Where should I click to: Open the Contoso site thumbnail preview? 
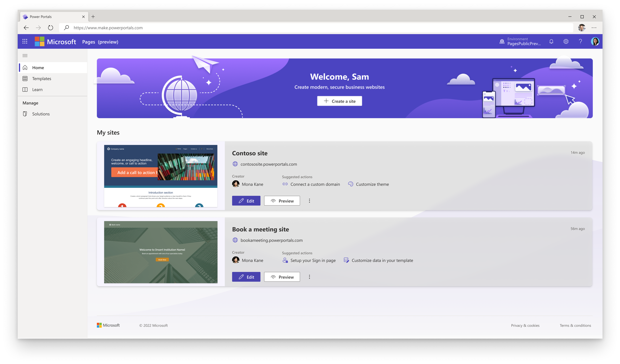[161, 176]
